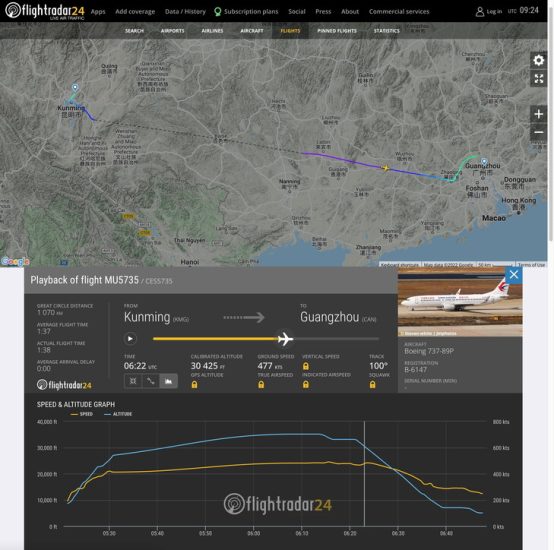Switch to the Pinned Flights tab
The height and width of the screenshot is (550, 554).
point(337,31)
